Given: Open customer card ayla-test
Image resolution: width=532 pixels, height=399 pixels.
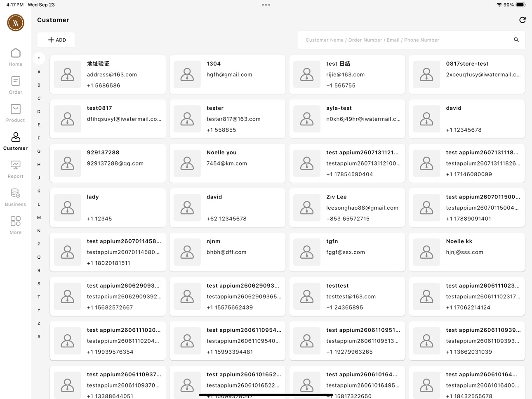Looking at the screenshot, I should click(x=347, y=119).
